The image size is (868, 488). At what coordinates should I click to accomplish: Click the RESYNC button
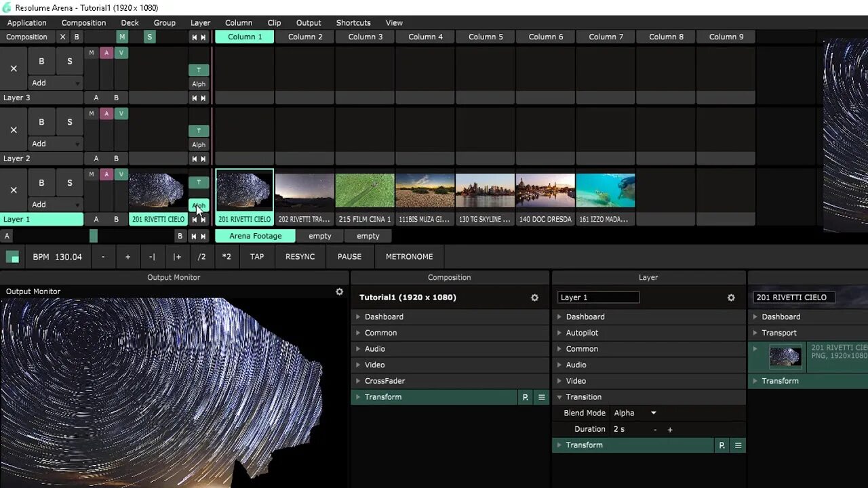coord(300,257)
